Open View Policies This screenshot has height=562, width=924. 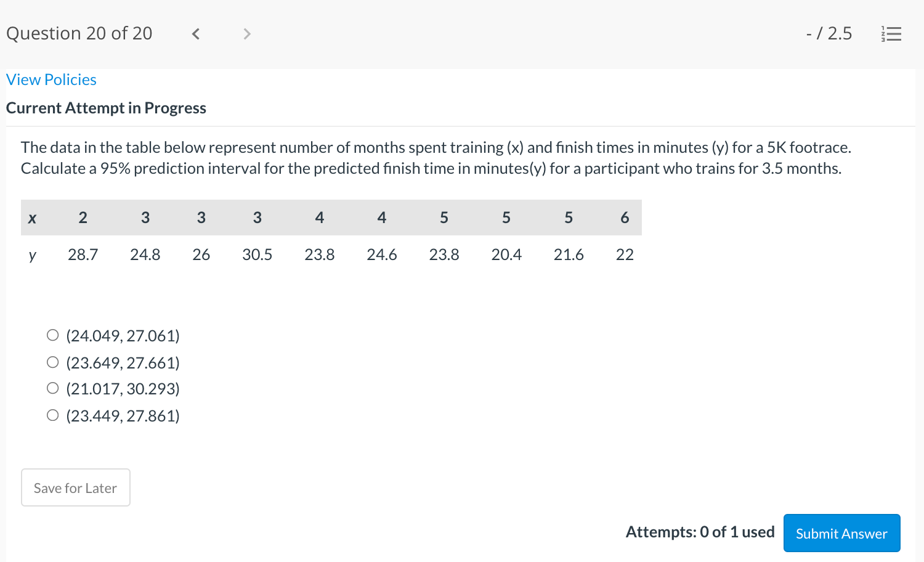tap(51, 79)
